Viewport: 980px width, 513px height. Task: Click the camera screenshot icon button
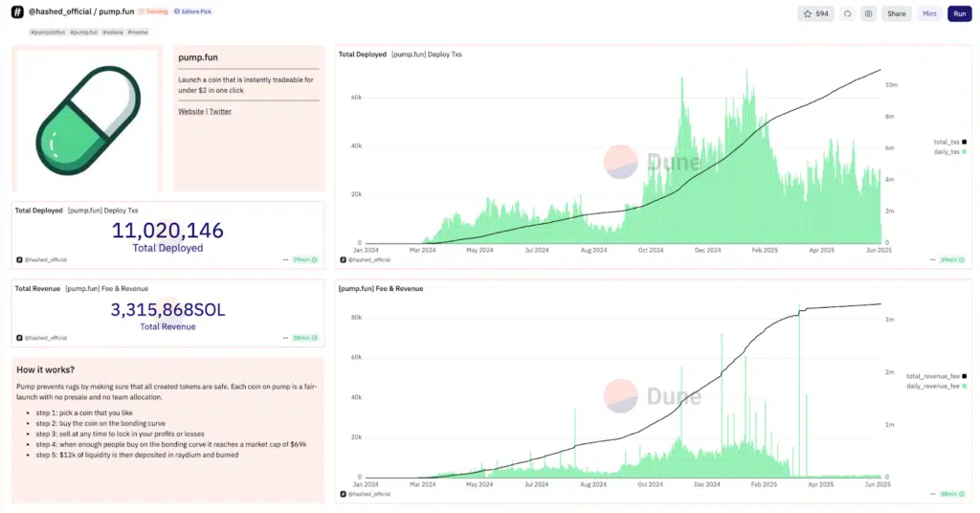(x=868, y=13)
